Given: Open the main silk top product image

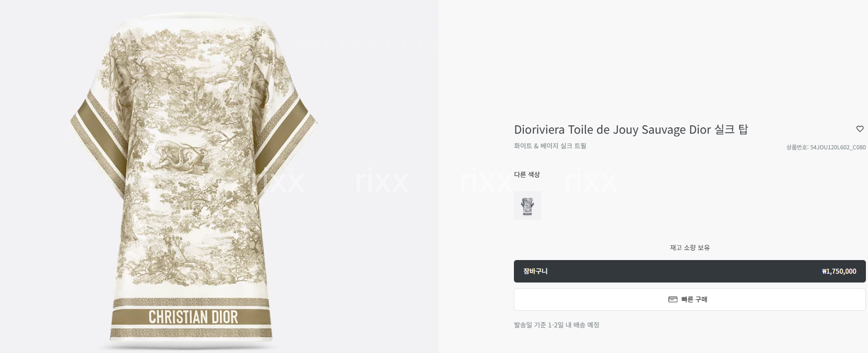Looking at the screenshot, I should (193, 180).
